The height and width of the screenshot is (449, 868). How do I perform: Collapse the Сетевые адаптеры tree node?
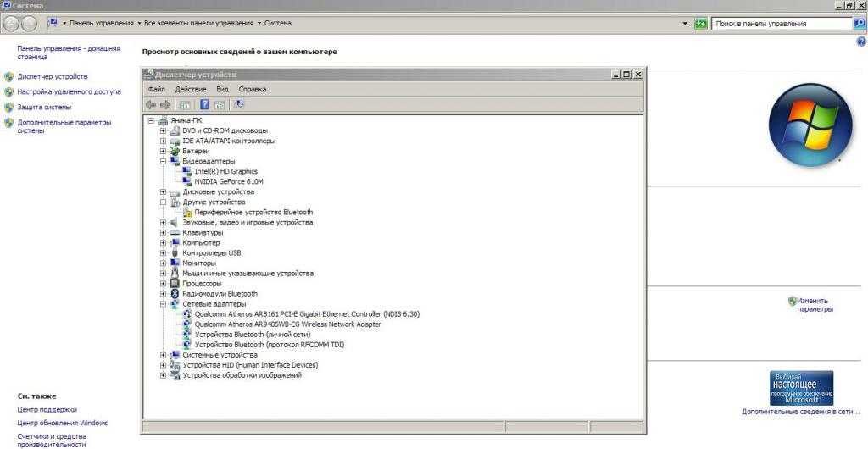pos(163,304)
